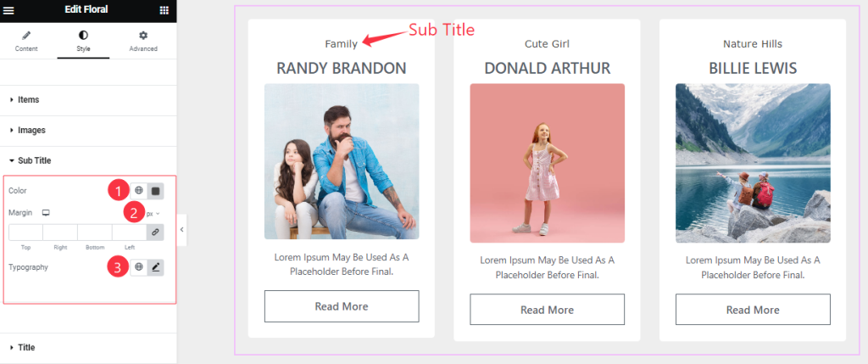Toggle the linked margin values button
Image resolution: width=868 pixels, height=364 pixels.
(x=156, y=232)
